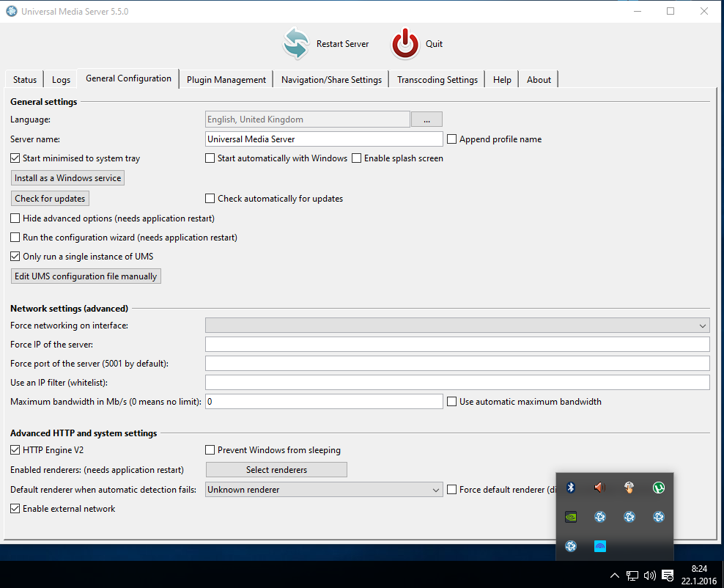Click the cyan wireless signal tray icon
The width and height of the screenshot is (724, 588).
pos(600,546)
